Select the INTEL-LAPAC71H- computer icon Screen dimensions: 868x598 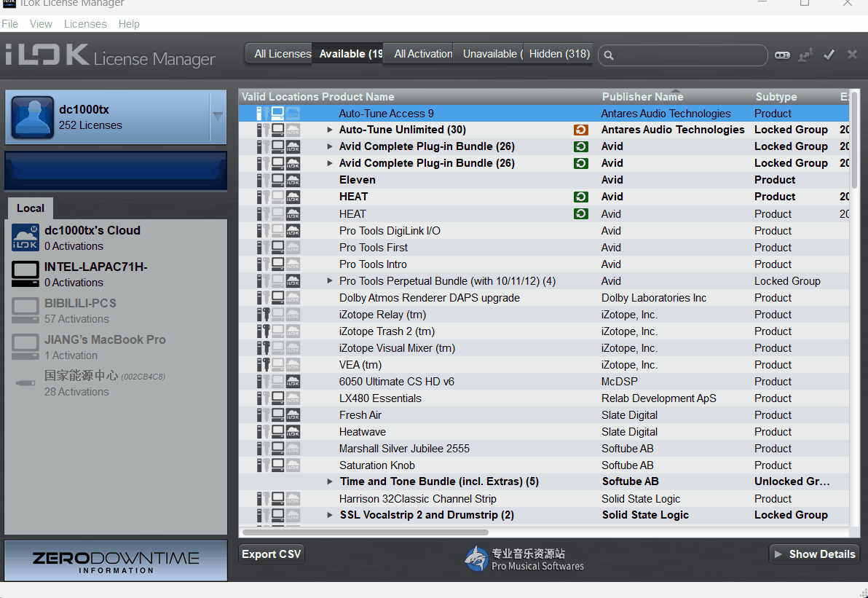[25, 275]
